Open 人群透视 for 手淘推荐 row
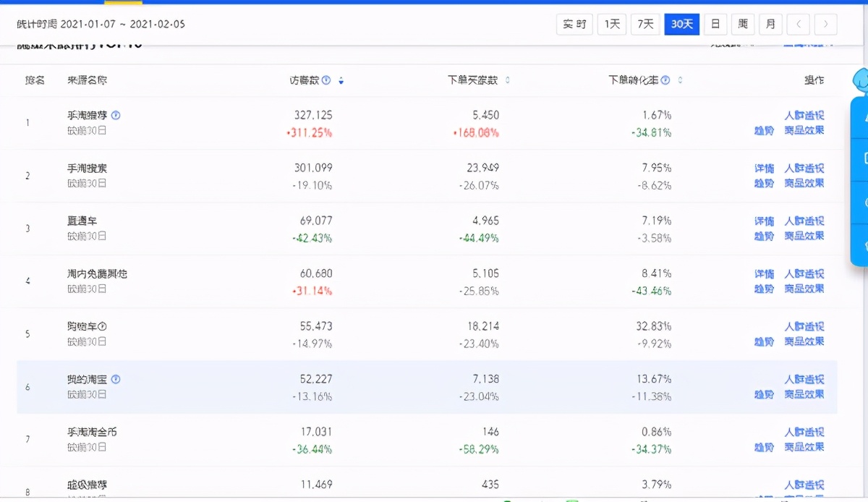Screen dimensions: 868x502 pyautogui.click(x=804, y=115)
